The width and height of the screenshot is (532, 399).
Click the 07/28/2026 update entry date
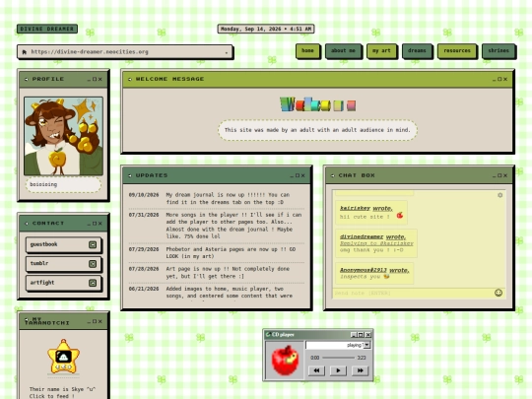tap(144, 269)
